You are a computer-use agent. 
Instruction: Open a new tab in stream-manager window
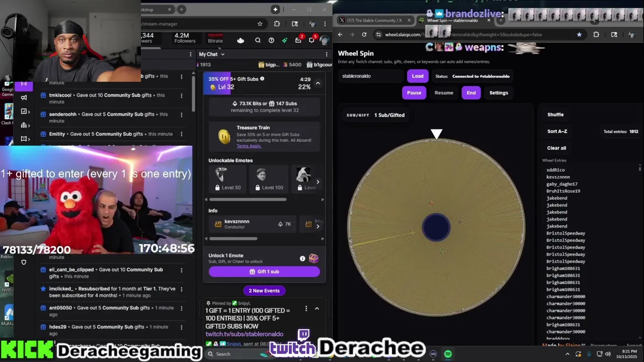coord(181,9)
